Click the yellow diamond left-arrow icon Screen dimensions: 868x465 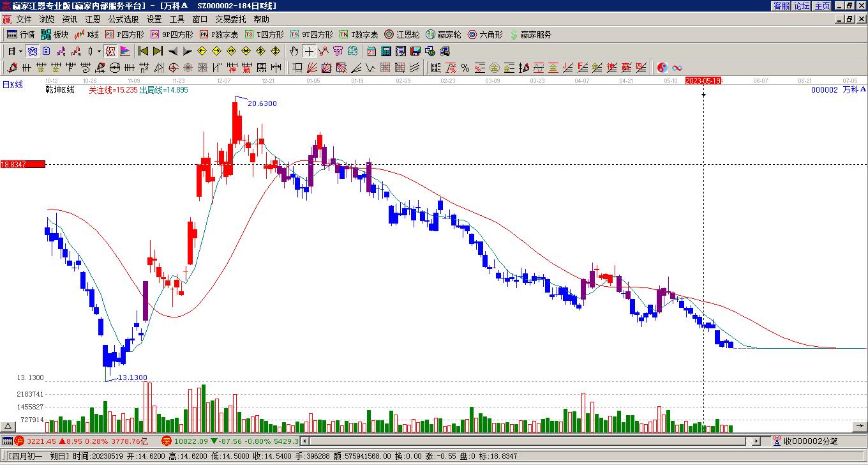202,51
